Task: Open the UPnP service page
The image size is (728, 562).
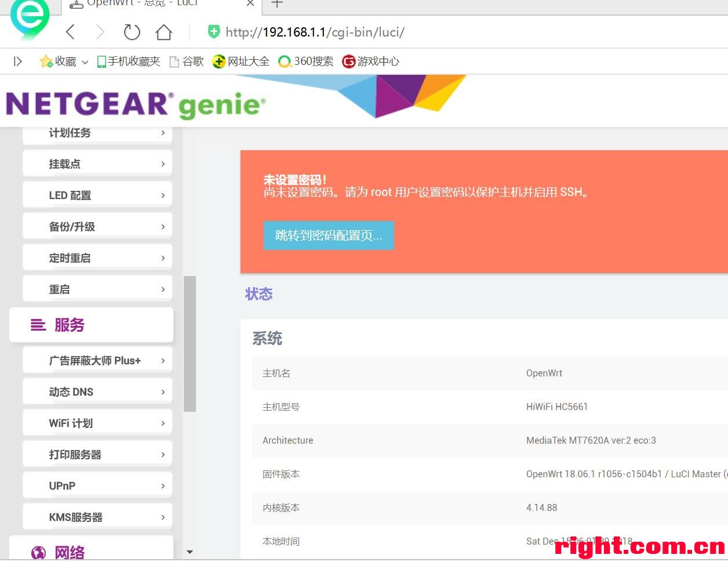Action: coord(97,486)
